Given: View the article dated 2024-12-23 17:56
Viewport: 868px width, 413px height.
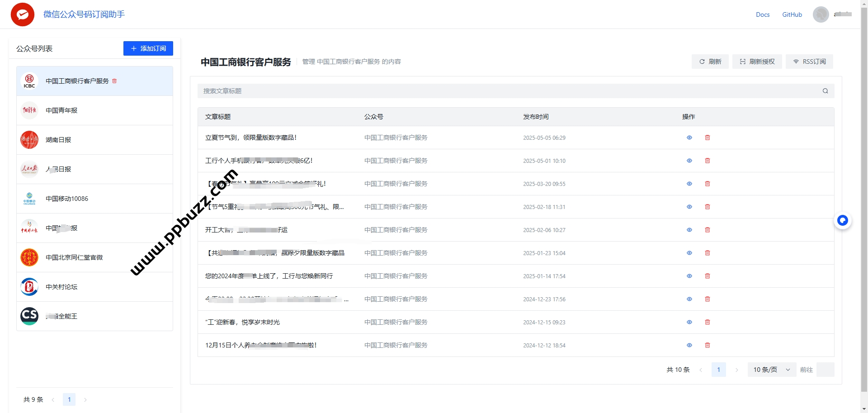Looking at the screenshot, I should pos(689,299).
